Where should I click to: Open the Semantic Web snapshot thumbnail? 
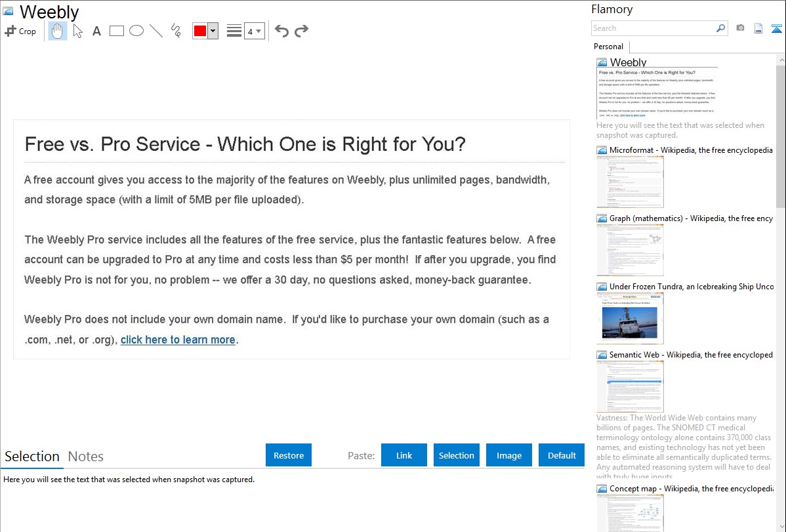pyautogui.click(x=630, y=386)
